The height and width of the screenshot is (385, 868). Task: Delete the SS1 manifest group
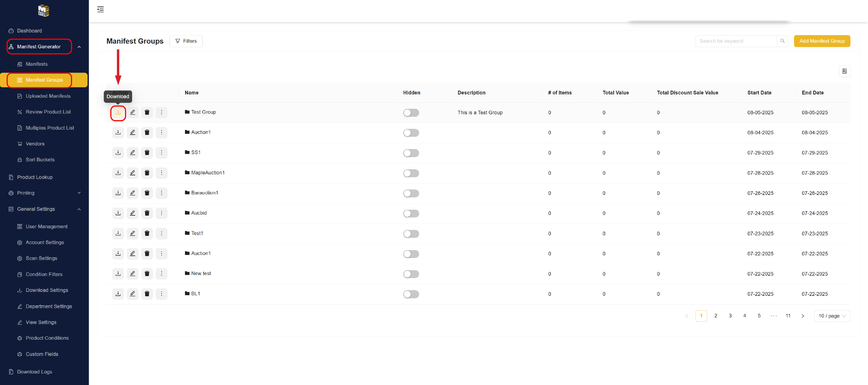tap(147, 153)
